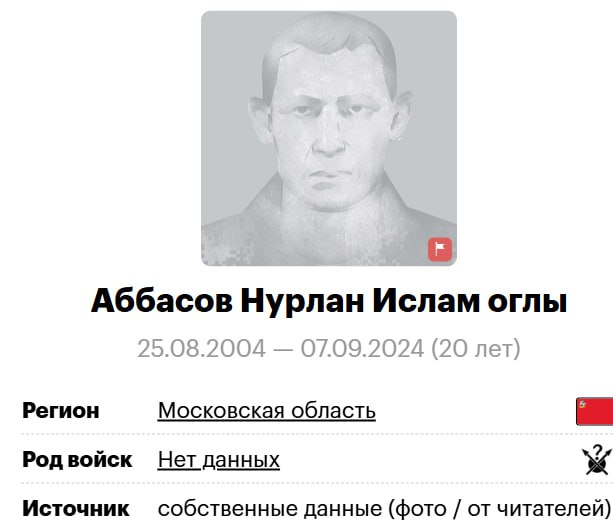613x520 pixels.
Task: Click the Род войск field label
Action: pyautogui.click(x=77, y=459)
